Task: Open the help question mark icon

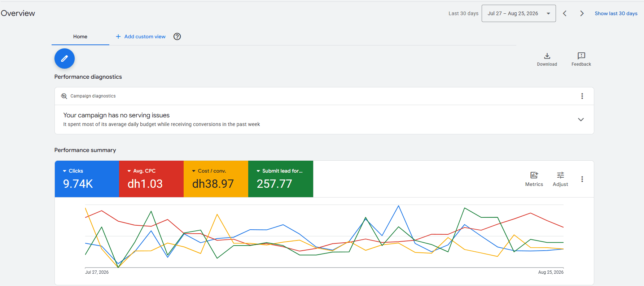Action: click(177, 36)
